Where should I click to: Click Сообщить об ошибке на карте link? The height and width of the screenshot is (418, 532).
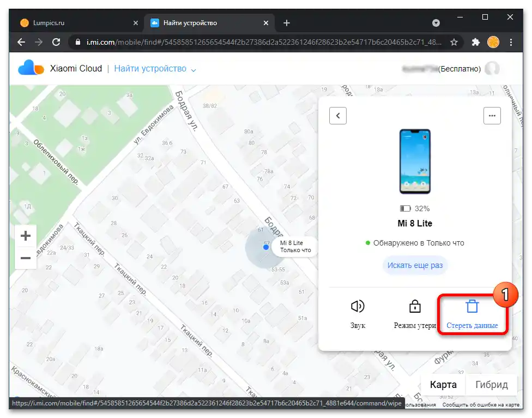(481, 405)
